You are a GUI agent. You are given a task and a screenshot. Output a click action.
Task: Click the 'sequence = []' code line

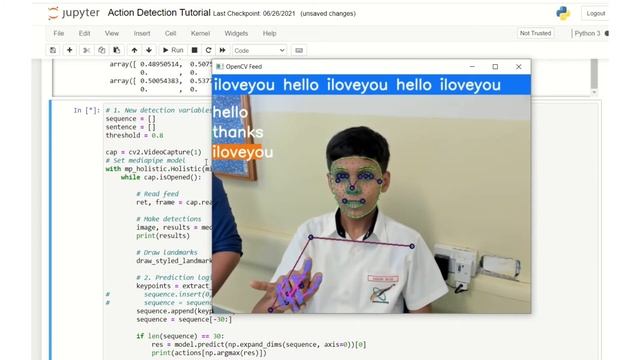click(131, 119)
